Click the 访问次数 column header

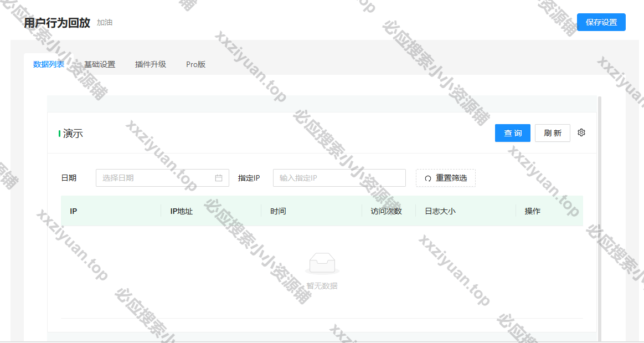(x=386, y=211)
